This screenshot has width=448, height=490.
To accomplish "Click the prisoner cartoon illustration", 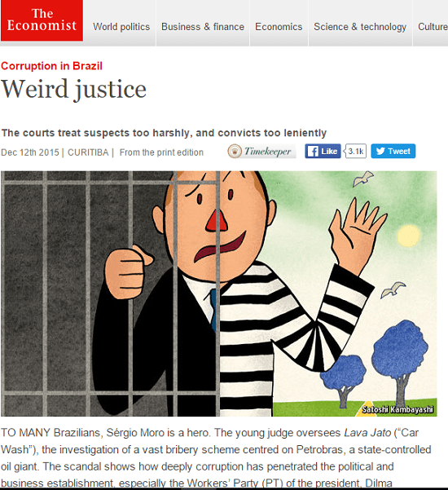I will (219, 294).
